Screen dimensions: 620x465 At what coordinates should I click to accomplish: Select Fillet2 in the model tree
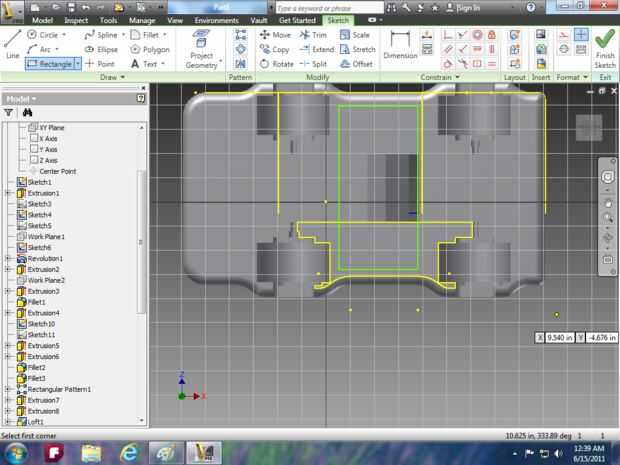pos(31,367)
